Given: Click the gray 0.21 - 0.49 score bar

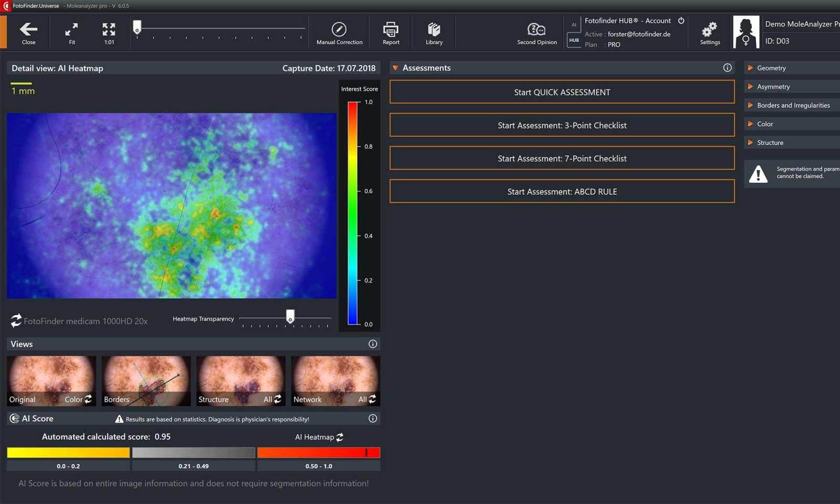Looking at the screenshot, I should click(x=193, y=453).
